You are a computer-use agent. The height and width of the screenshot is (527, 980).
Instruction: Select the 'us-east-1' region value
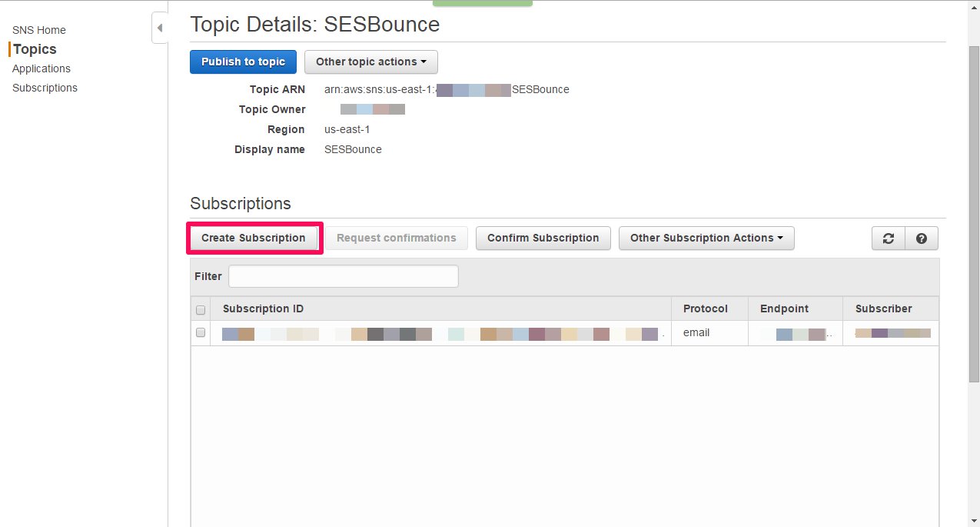click(x=347, y=129)
